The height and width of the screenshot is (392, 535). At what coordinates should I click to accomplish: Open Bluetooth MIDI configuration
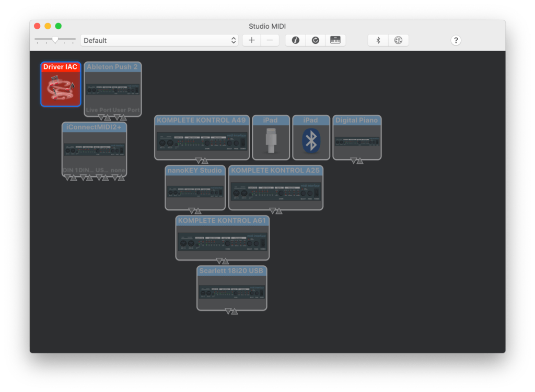(x=378, y=40)
